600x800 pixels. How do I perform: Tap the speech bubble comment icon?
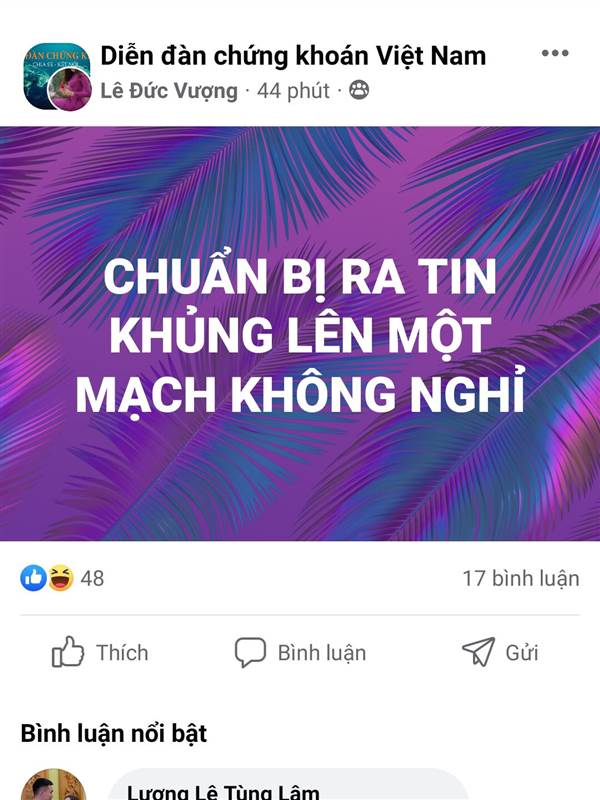[250, 652]
